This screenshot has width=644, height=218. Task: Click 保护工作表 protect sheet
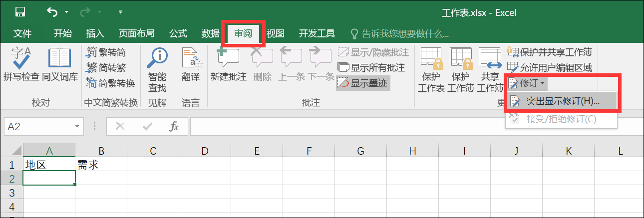[x=431, y=70]
